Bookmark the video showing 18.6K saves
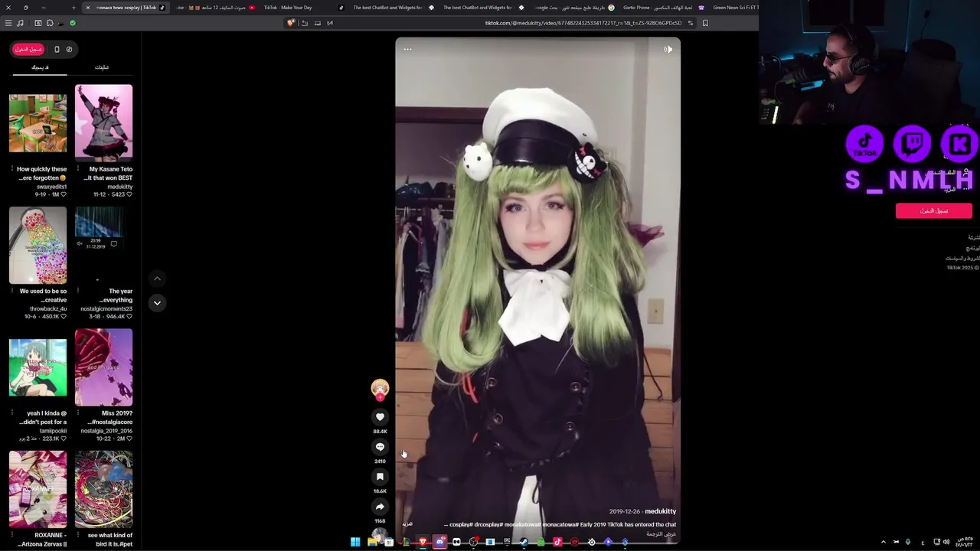980x551 pixels. (x=380, y=477)
